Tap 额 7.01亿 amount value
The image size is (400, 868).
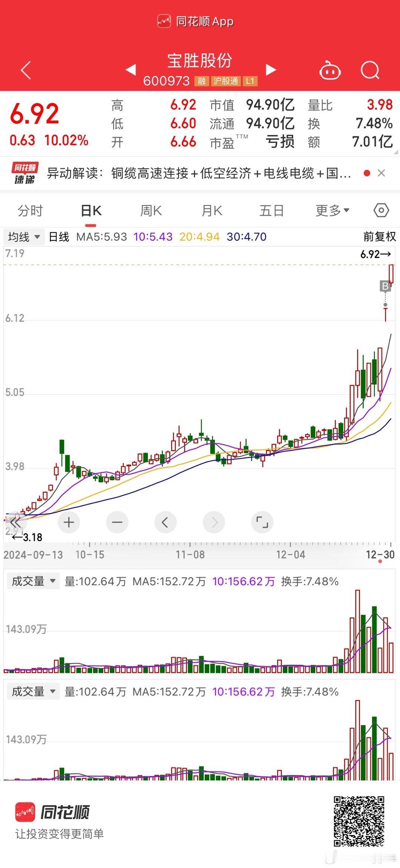pos(372,142)
